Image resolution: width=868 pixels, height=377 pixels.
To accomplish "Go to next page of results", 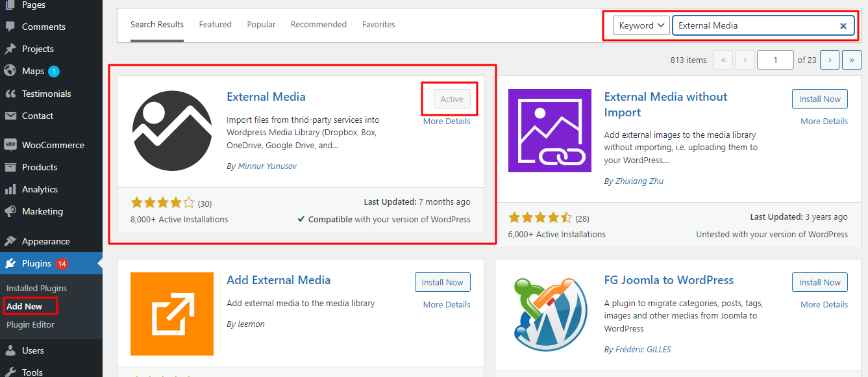I will pos(830,60).
